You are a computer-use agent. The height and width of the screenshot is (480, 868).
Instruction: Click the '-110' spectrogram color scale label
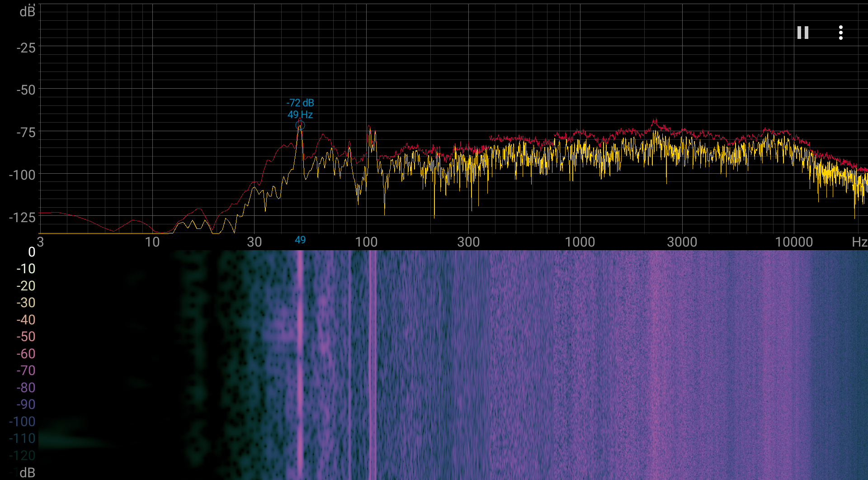22,438
